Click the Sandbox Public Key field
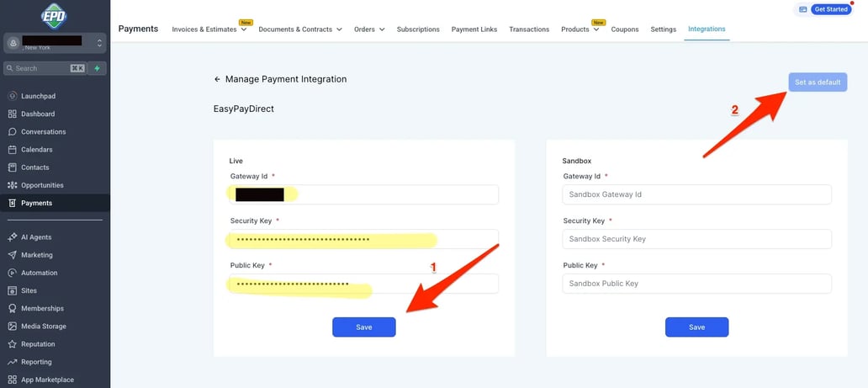The image size is (868, 388). (x=696, y=284)
